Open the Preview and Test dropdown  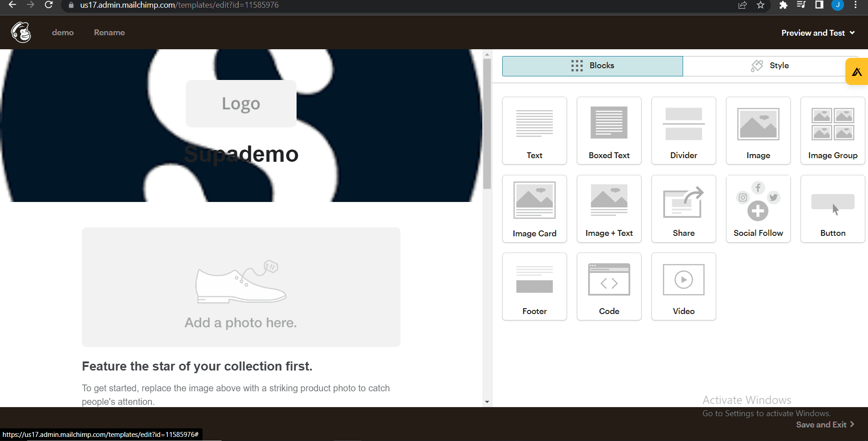pyautogui.click(x=817, y=33)
